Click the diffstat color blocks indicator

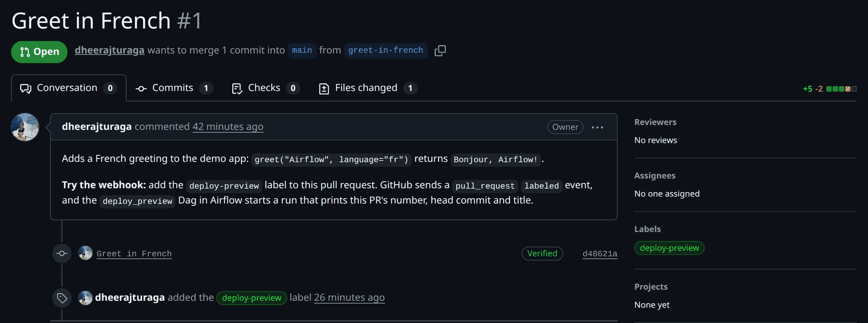tap(841, 89)
